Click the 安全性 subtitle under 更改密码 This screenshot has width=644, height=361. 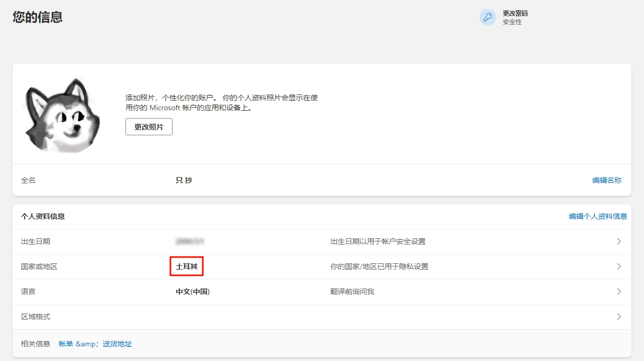[512, 22]
